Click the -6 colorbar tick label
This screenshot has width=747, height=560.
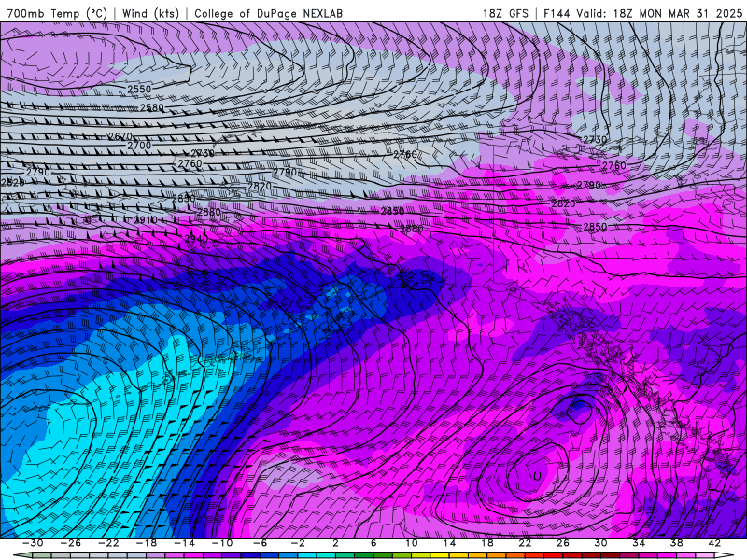[260, 543]
